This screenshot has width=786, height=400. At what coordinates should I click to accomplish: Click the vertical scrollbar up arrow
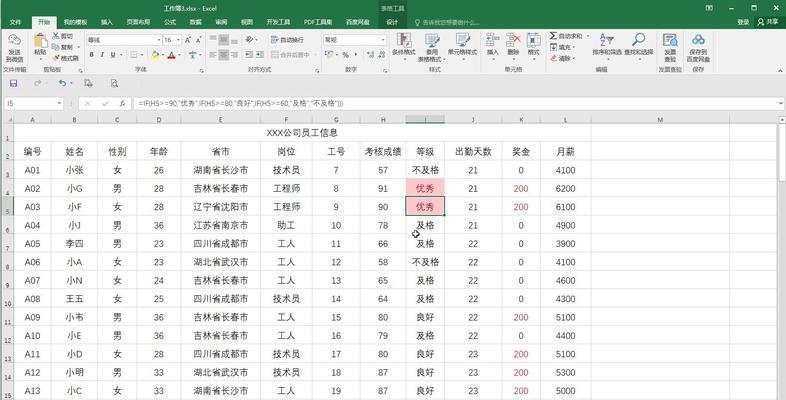click(x=781, y=119)
